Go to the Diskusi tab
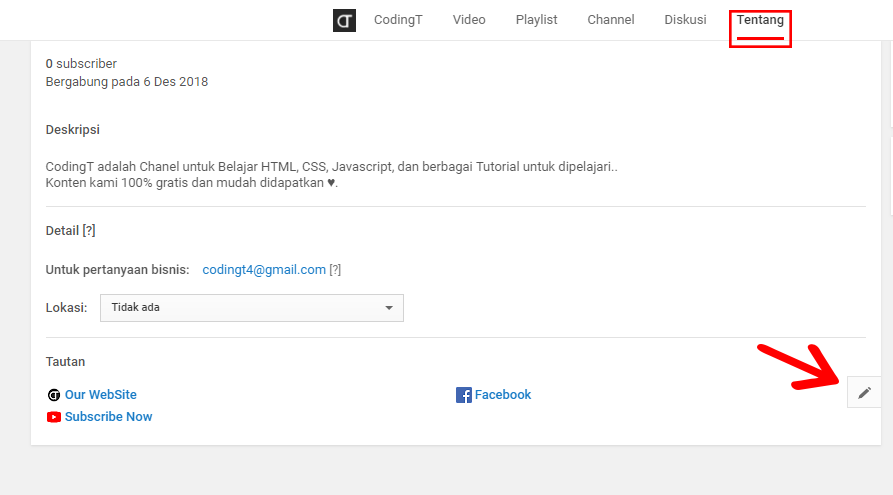The height and width of the screenshot is (495, 893). (x=685, y=20)
